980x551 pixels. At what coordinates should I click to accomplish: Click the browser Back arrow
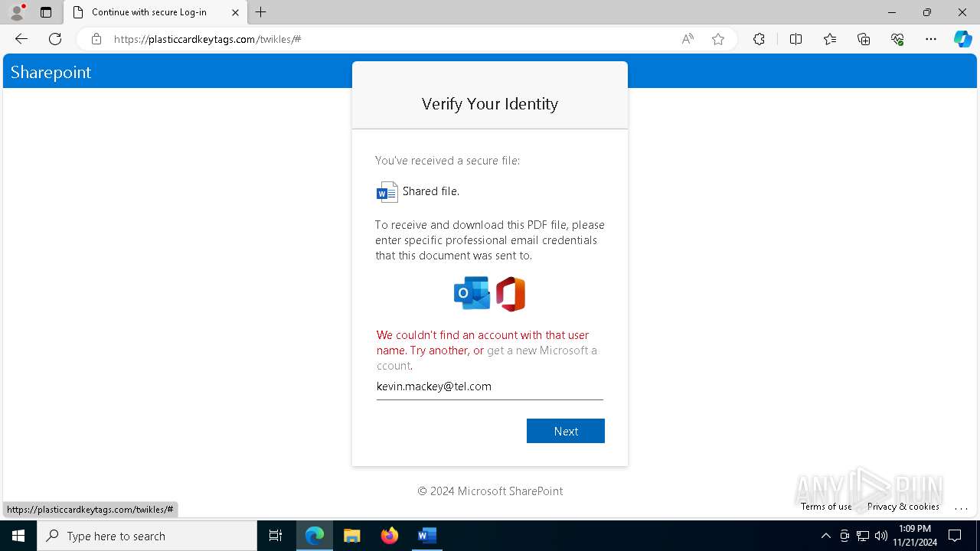(21, 39)
